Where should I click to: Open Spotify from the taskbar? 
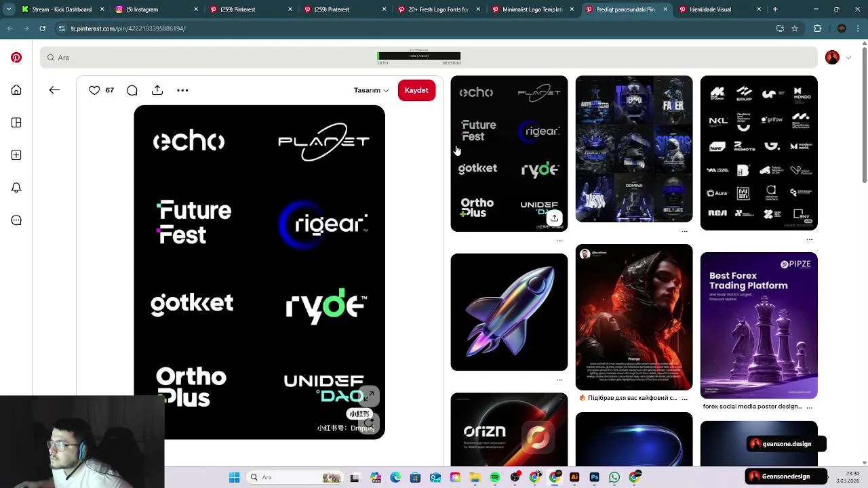click(495, 477)
